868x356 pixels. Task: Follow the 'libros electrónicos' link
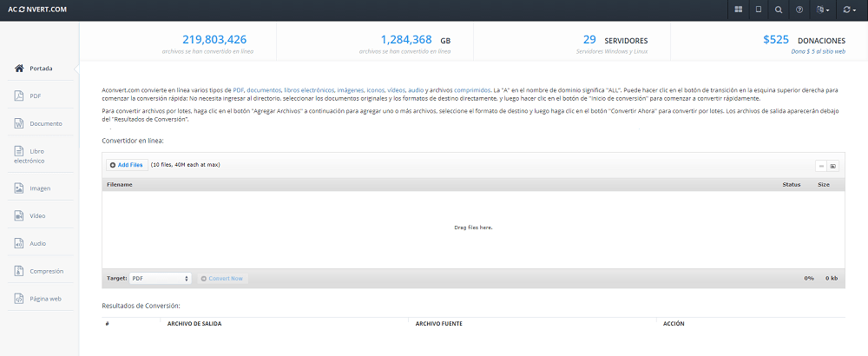309,89
